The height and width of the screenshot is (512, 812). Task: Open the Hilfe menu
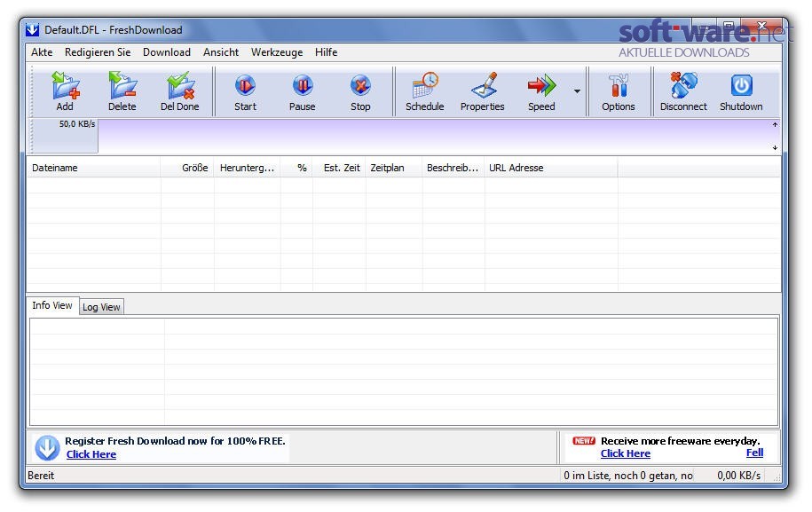tap(327, 52)
